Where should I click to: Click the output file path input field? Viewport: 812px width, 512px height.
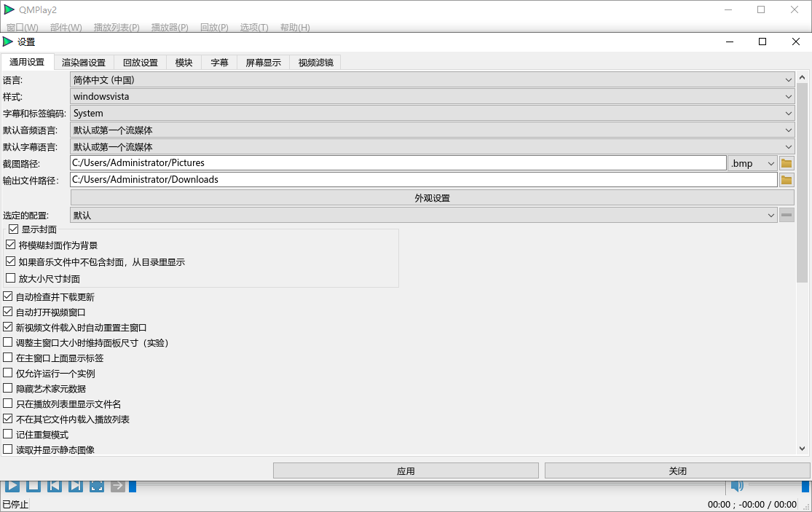tap(424, 179)
